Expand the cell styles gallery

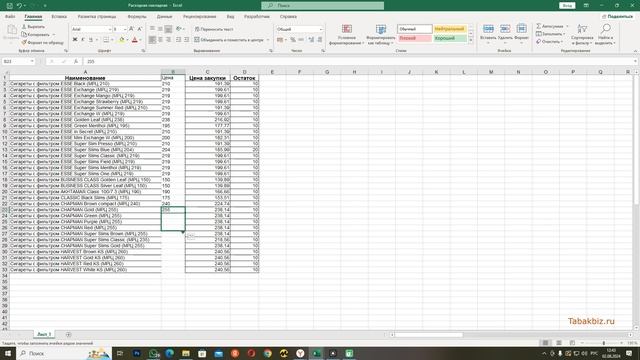(x=471, y=40)
